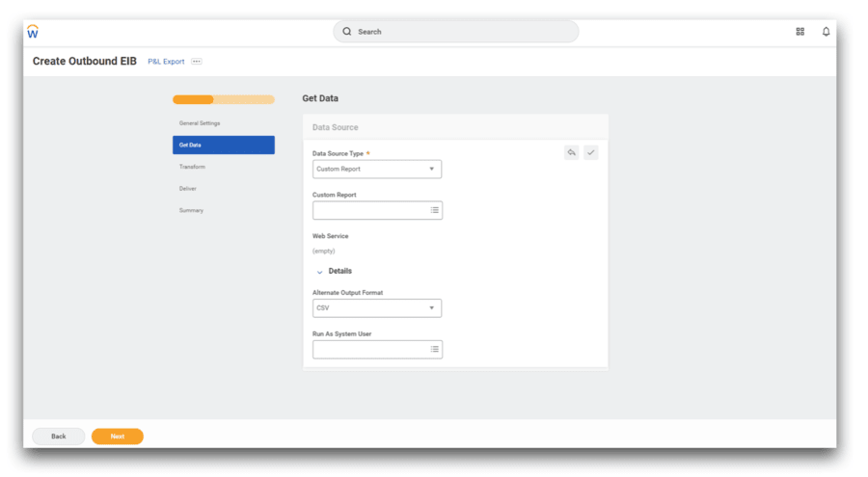Collapse the Details section chevron
Image resolution: width=868 pixels, height=477 pixels.
(319, 272)
